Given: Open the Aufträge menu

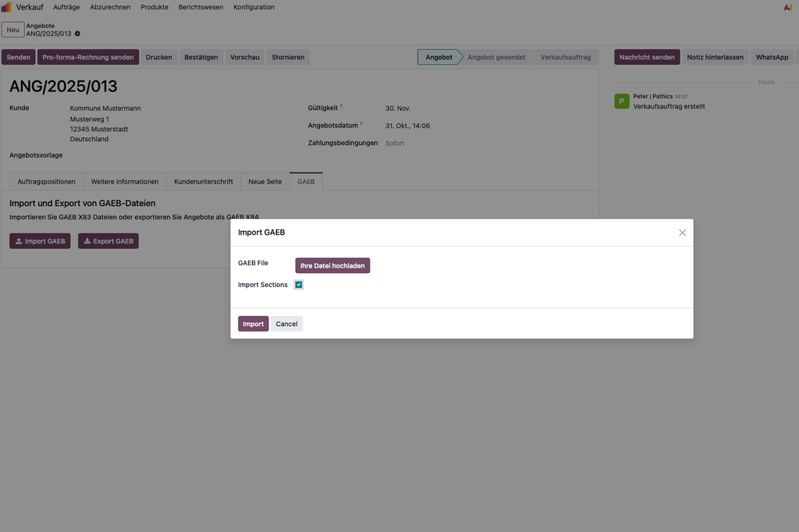Looking at the screenshot, I should (66, 7).
